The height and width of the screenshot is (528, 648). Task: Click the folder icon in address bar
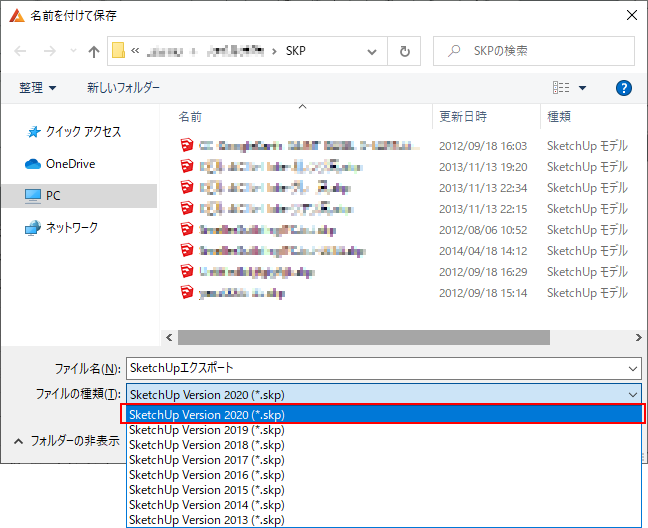click(x=118, y=50)
